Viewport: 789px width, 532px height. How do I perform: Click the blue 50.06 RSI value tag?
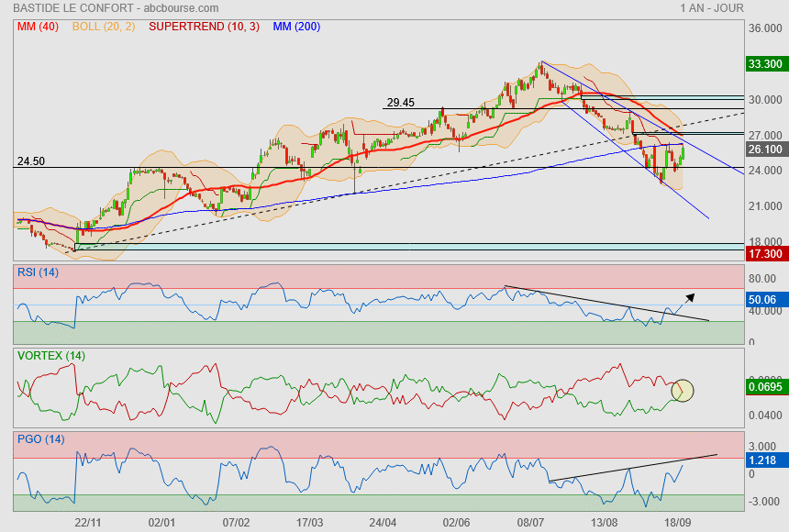coord(765,299)
